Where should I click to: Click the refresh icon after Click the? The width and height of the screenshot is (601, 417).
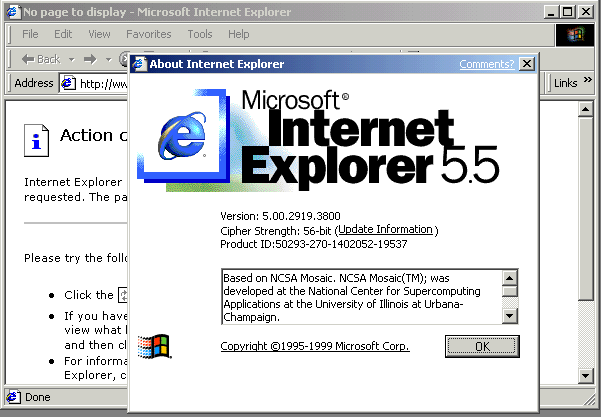(123, 295)
